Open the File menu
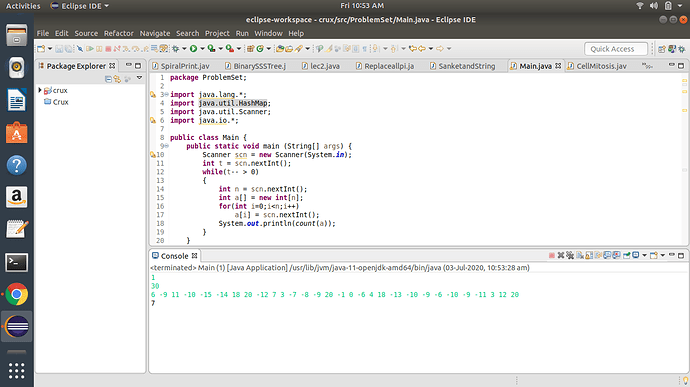Viewport: 690px width, 387px height. (x=43, y=33)
